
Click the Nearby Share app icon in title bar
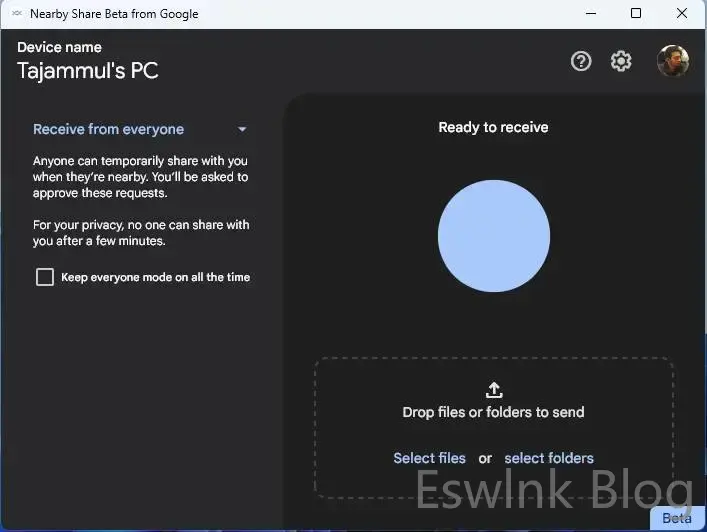17,14
